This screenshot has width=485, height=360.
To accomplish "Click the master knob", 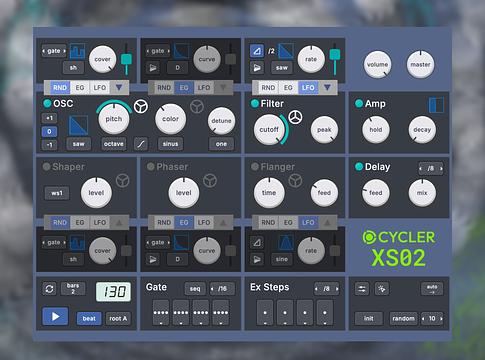I will click(x=420, y=64).
